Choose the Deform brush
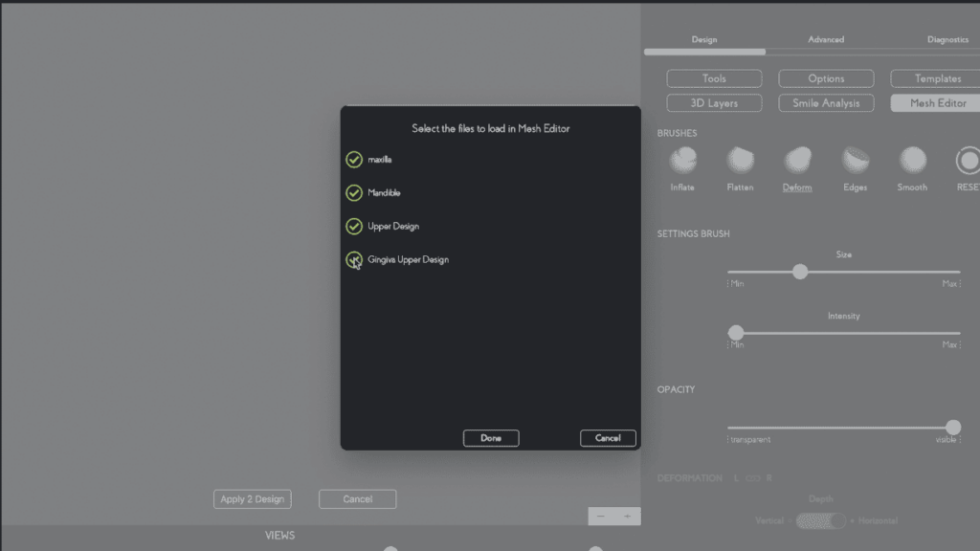The width and height of the screenshot is (980, 551). pos(797,161)
